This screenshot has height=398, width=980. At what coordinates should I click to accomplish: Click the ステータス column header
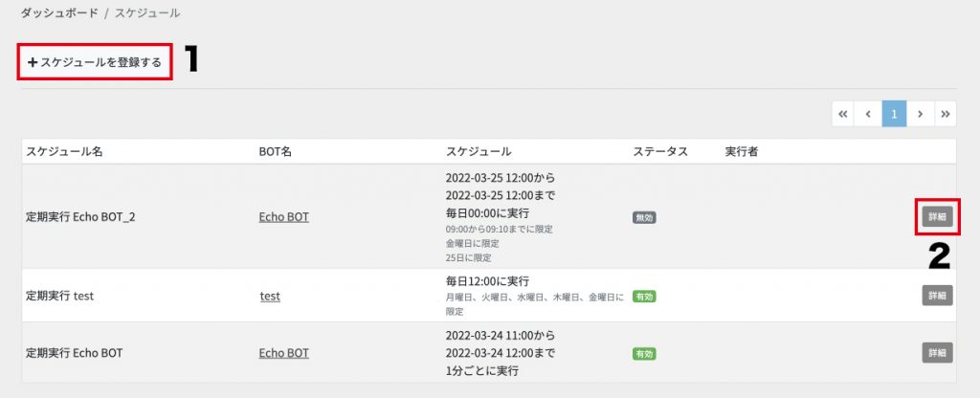[x=660, y=152]
